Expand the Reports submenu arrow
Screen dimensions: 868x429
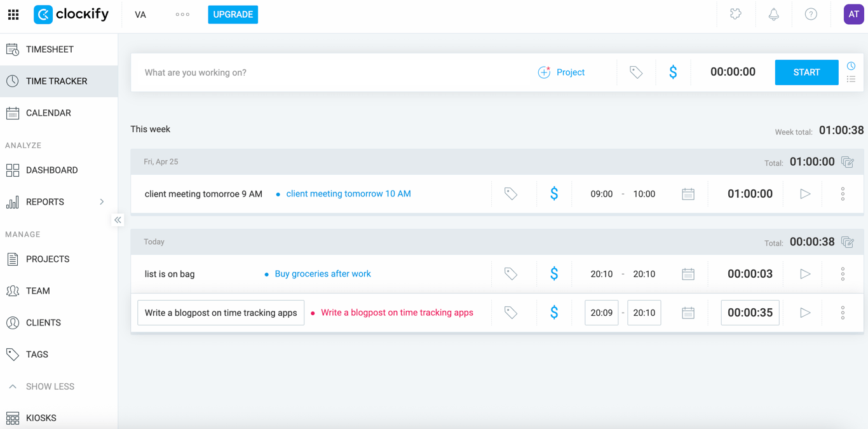tap(102, 202)
